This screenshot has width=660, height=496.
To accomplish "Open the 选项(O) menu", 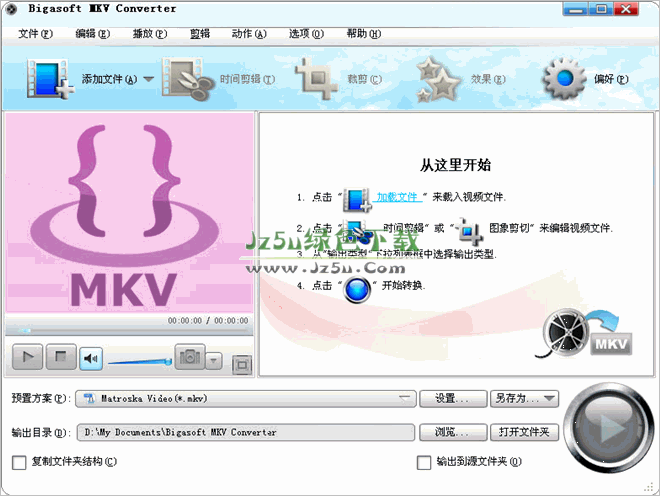I will point(306,34).
